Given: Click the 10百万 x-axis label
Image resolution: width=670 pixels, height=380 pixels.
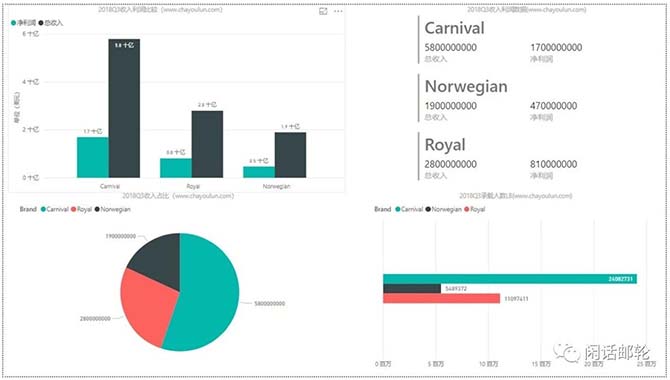Looking at the screenshot, I should coord(488,364).
